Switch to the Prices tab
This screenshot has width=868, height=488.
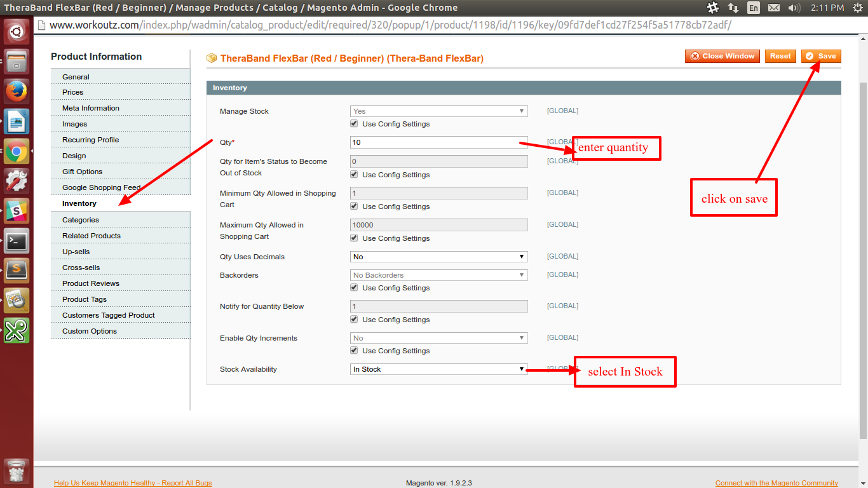pyautogui.click(x=121, y=92)
